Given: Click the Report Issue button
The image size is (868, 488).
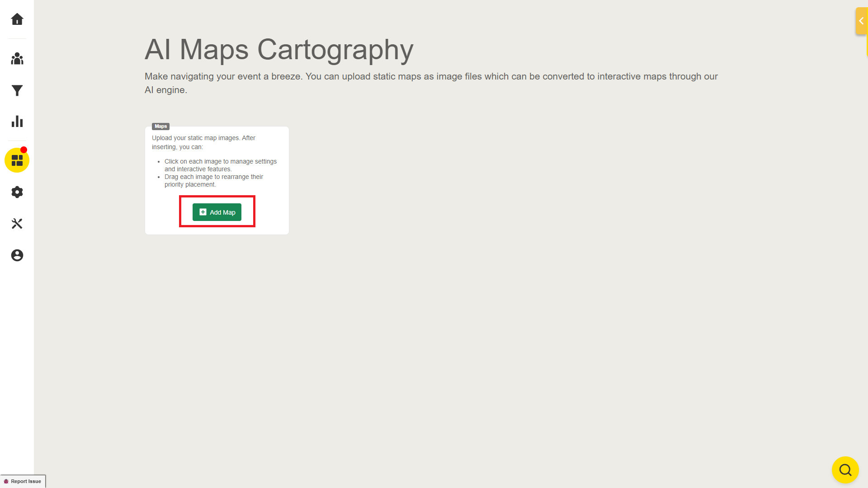Looking at the screenshot, I should 26,481.
